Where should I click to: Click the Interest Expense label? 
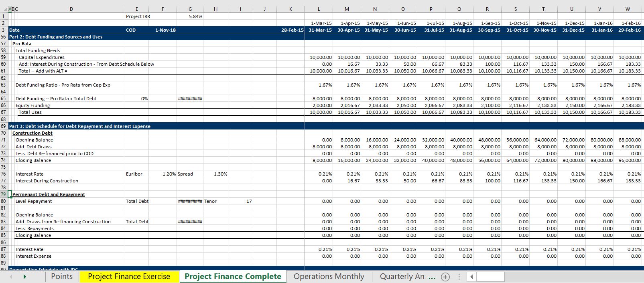pyautogui.click(x=33, y=256)
